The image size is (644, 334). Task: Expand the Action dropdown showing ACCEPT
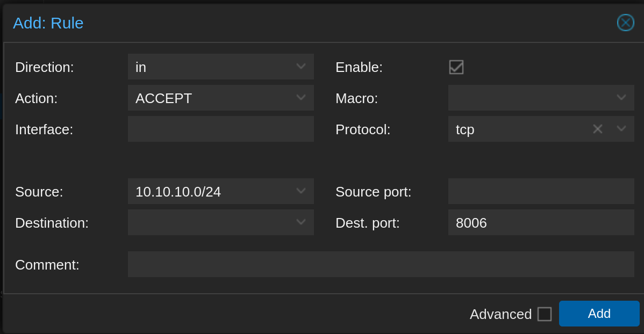(301, 98)
